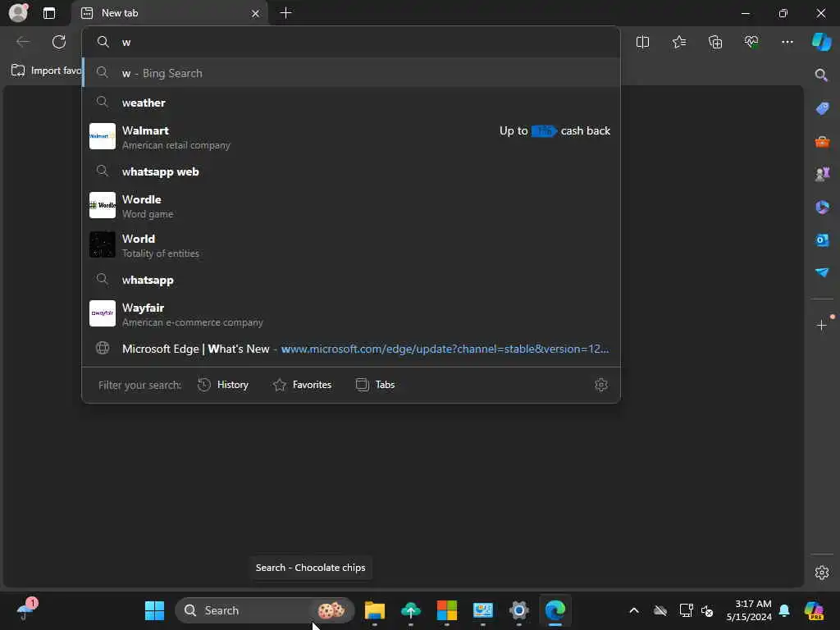Select 'whatsapp' suggestion
The height and width of the screenshot is (630, 840).
[x=351, y=280]
